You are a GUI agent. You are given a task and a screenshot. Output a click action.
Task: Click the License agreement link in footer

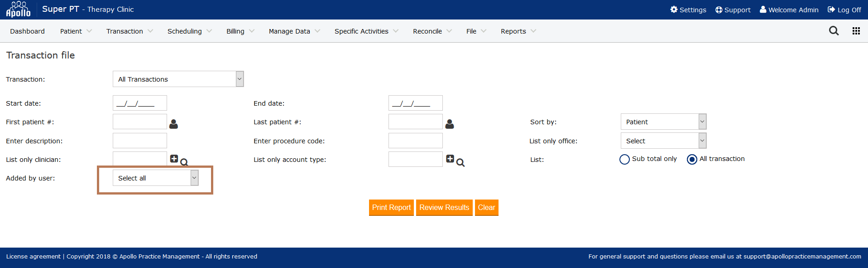click(33, 256)
